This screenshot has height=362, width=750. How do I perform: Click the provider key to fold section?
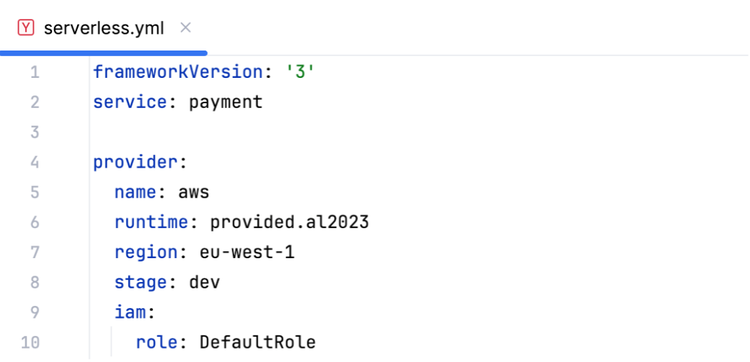135,162
